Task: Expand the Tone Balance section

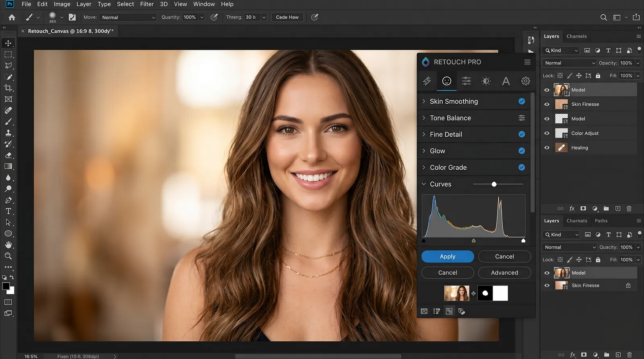Action: [x=424, y=118]
